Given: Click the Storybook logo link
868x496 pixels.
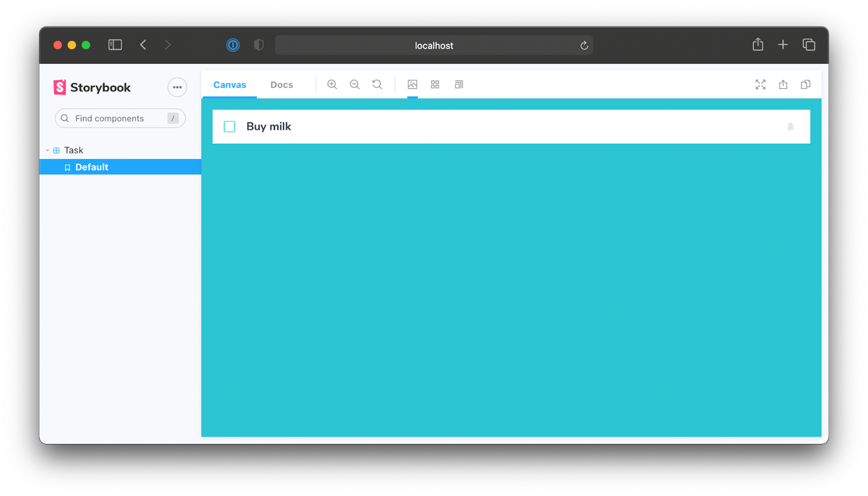Looking at the screenshot, I should click(92, 87).
